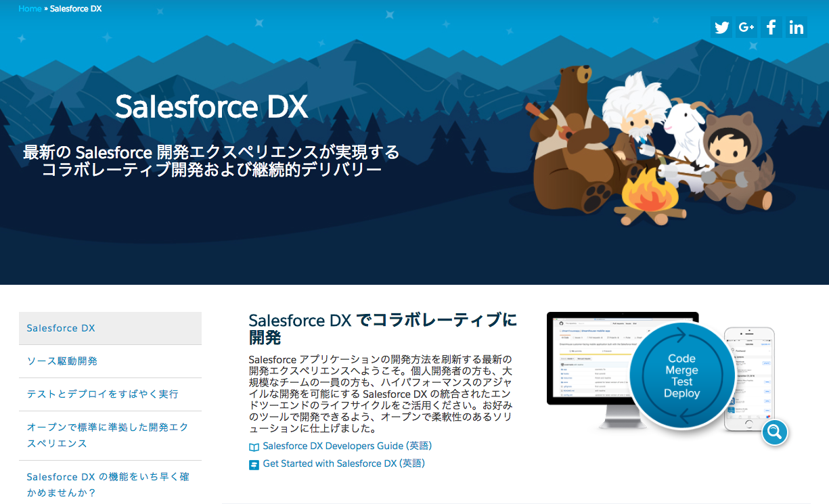
Task: Select Salesforce DX sidebar item
Action: (x=110, y=328)
